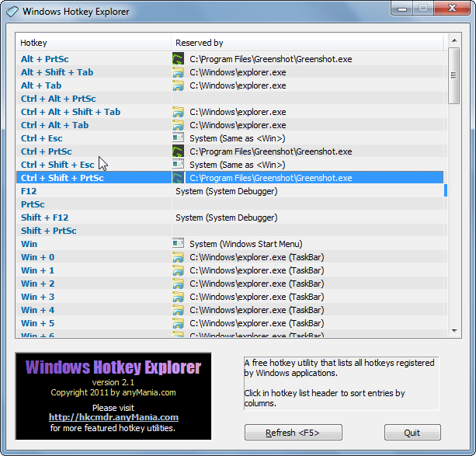476x456 pixels.
Task: Sort list by Hotkey column header
Action: (x=93, y=43)
